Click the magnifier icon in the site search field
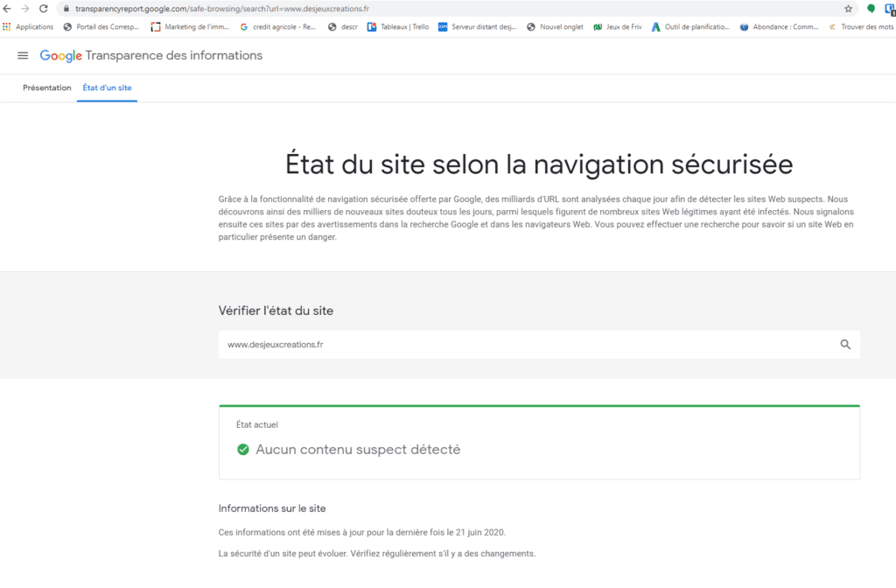The height and width of the screenshot is (588, 896). click(x=845, y=345)
